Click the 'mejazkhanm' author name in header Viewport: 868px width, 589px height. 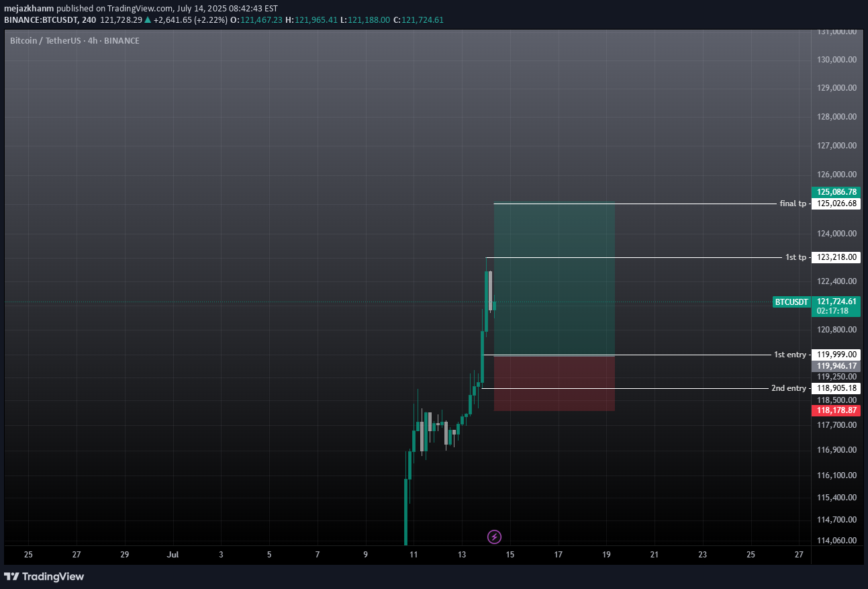(x=28, y=9)
